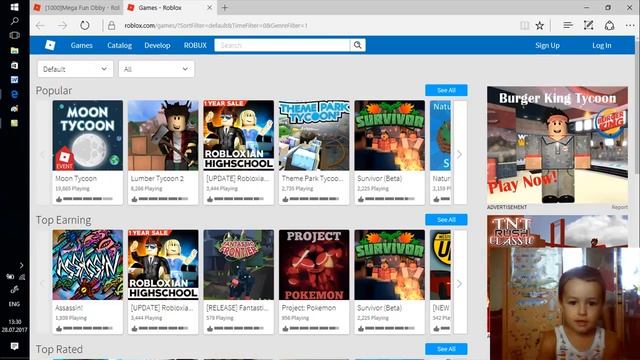The height and width of the screenshot is (360, 640).
Task: Open the Lumber Tycoon 2 game thumbnail
Action: pos(163,136)
